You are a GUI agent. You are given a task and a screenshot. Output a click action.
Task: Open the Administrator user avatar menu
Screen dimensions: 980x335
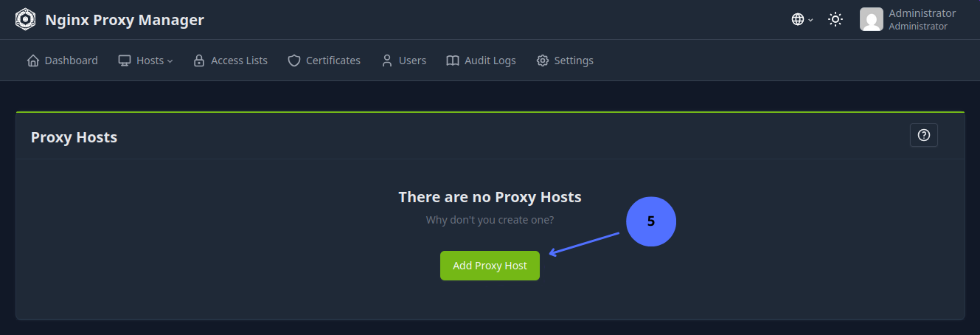871,19
